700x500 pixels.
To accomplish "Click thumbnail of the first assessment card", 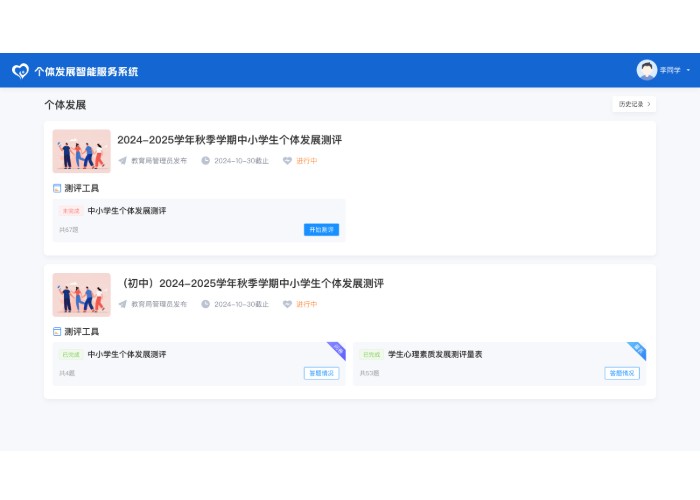I will [81, 151].
